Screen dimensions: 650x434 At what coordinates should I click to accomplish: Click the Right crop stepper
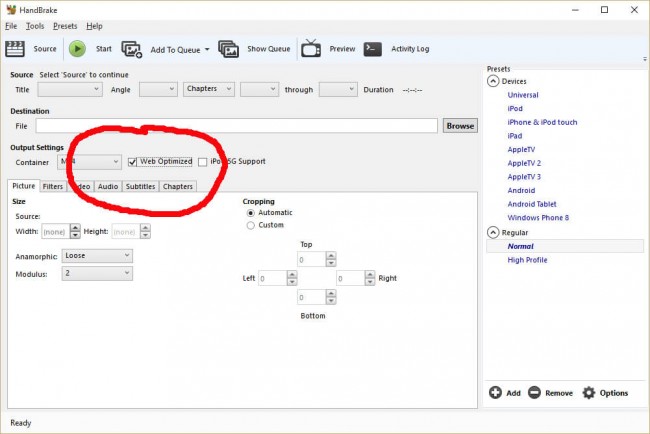point(370,278)
